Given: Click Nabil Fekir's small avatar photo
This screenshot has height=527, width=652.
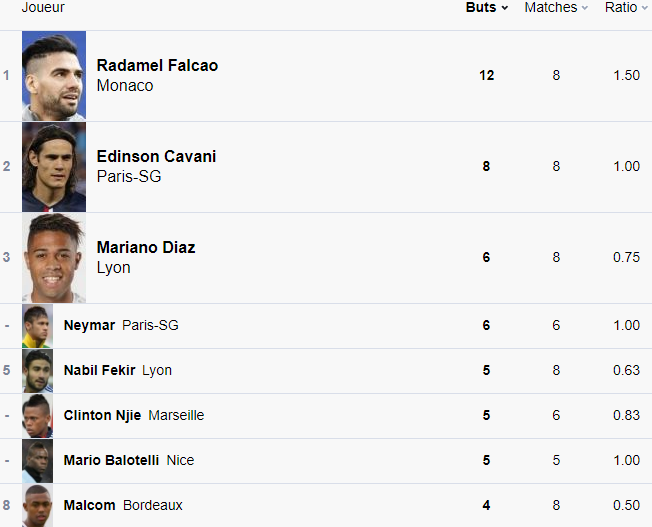Looking at the screenshot, I should (38, 371).
